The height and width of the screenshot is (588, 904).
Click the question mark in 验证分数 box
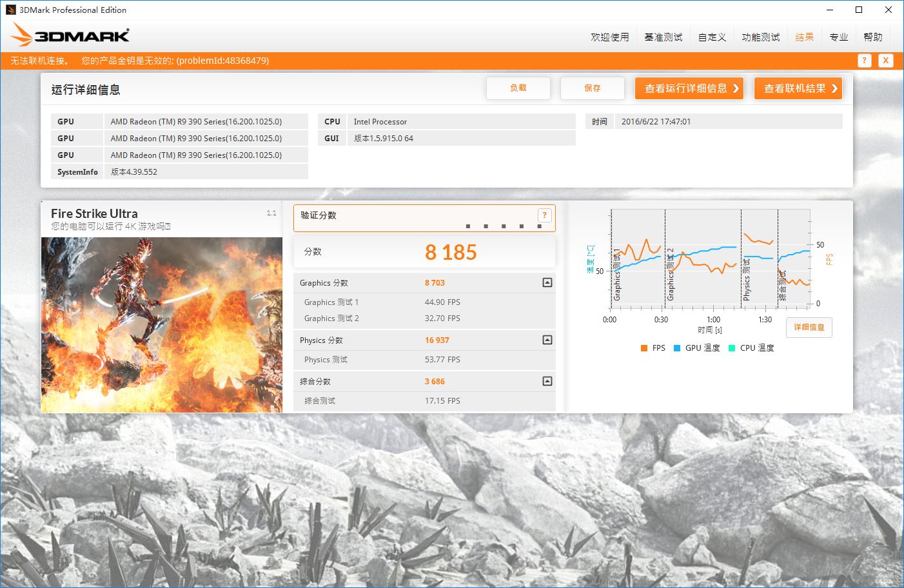click(544, 215)
